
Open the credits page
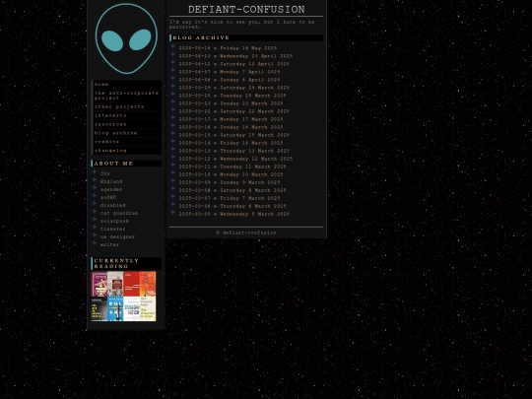pos(126,142)
